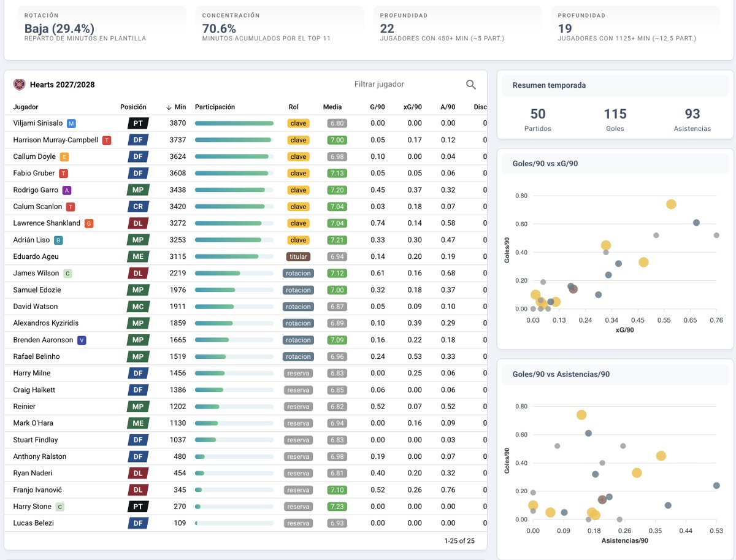Select the Franjo Ivanović player name
Screen dimensions: 736x560
pyautogui.click(x=37, y=490)
